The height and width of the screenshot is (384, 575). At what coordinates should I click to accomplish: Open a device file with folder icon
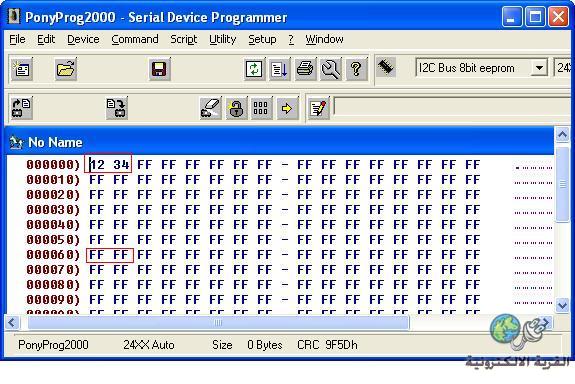[x=66, y=69]
